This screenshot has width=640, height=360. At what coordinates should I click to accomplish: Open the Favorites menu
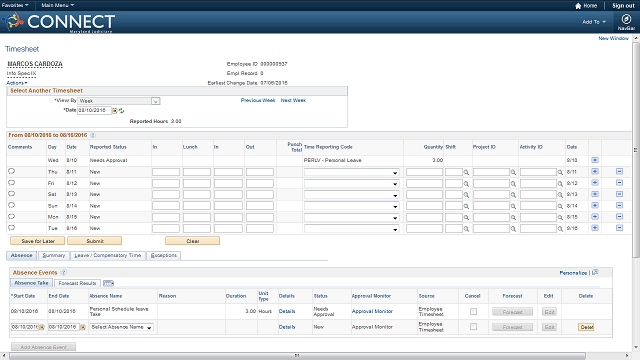15,5
